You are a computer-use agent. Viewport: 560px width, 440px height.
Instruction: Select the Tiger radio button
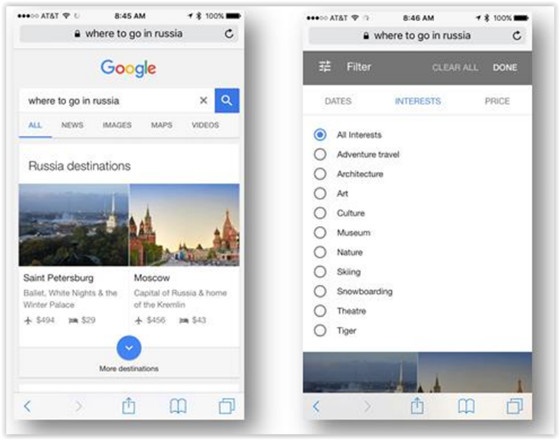(x=320, y=330)
